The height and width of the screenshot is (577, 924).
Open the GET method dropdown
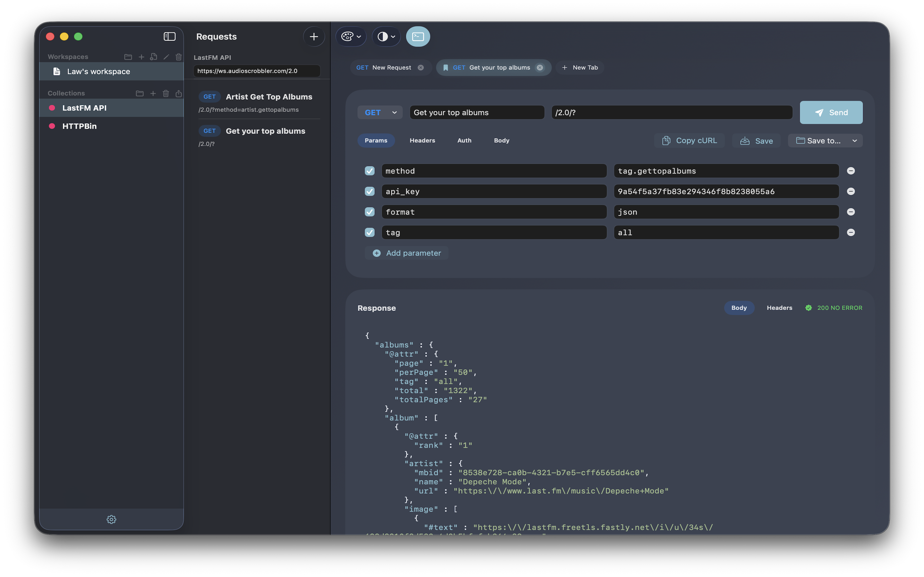pyautogui.click(x=380, y=112)
